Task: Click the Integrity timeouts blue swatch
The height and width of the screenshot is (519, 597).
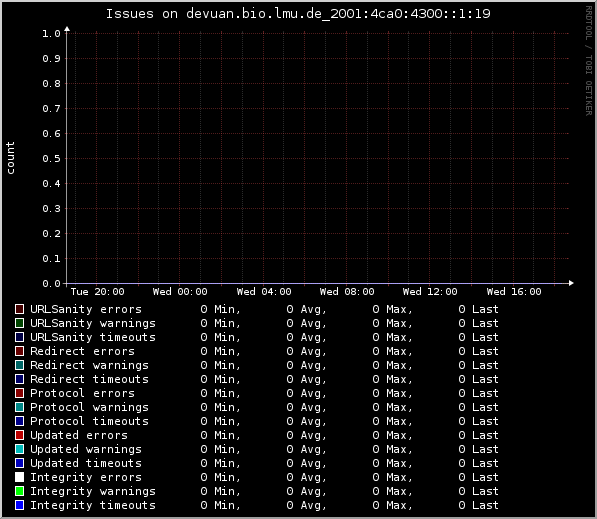Action: point(19,505)
